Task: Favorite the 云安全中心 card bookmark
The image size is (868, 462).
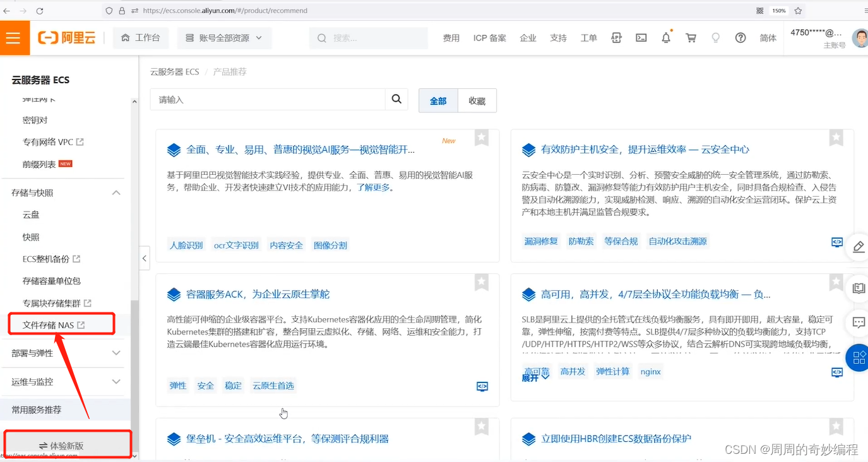Action: [x=836, y=138]
